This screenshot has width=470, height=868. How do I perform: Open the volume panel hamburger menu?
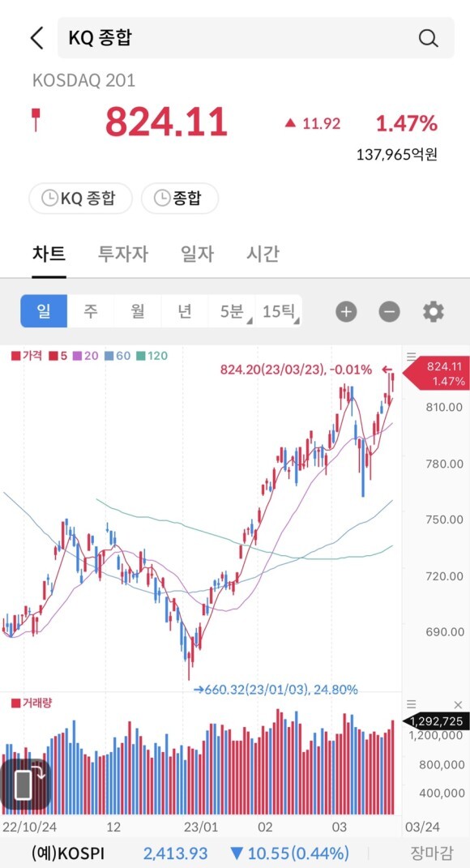412,704
